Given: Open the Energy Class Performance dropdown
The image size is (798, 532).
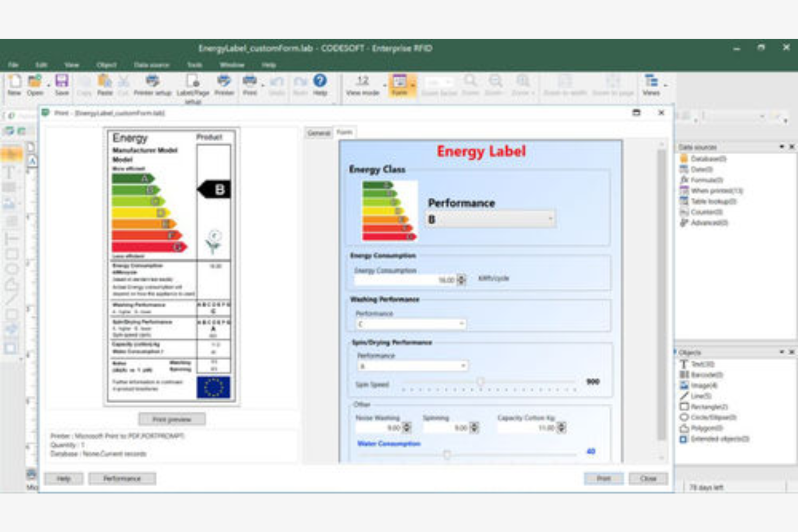Looking at the screenshot, I should pyautogui.click(x=490, y=219).
